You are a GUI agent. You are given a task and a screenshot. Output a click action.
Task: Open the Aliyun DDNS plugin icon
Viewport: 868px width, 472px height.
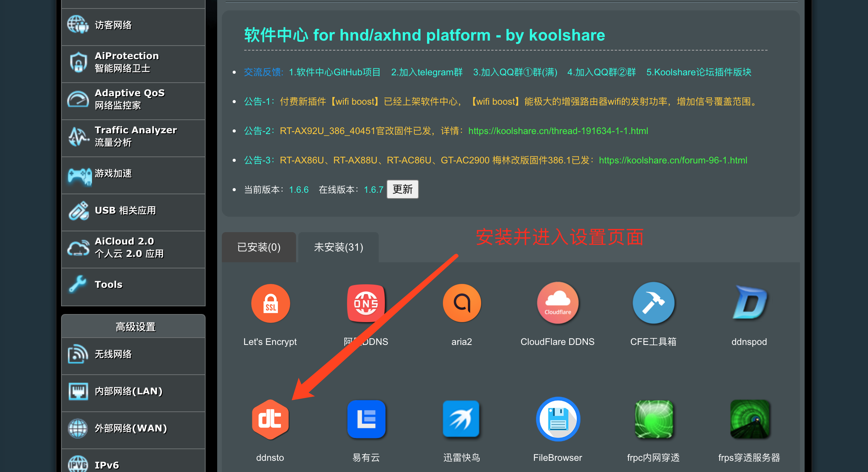[366, 303]
